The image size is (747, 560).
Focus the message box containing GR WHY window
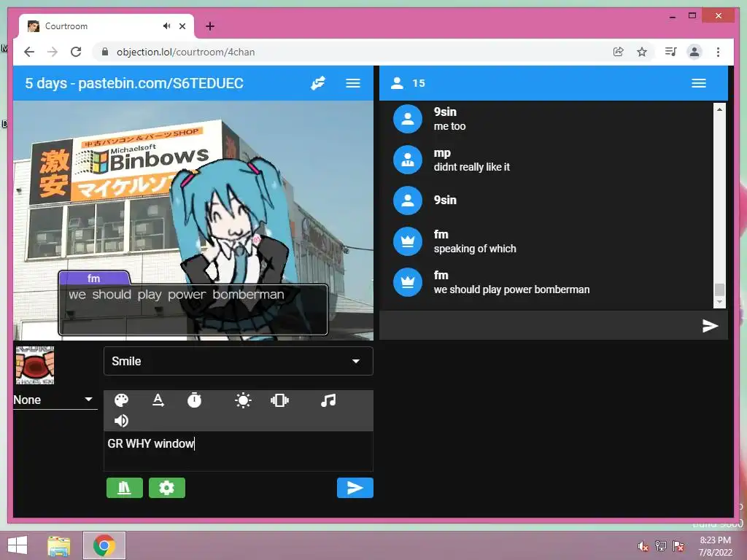(239, 451)
